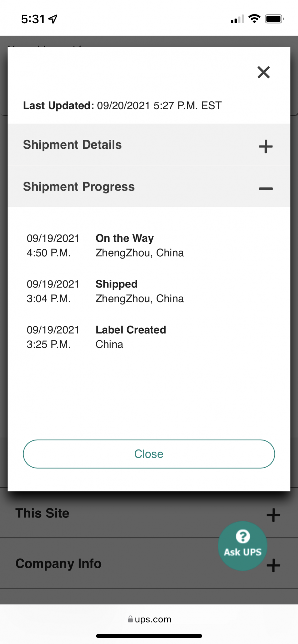Collapse Shipment Progress minus icon
This screenshot has height=644, width=298.
[x=266, y=189]
